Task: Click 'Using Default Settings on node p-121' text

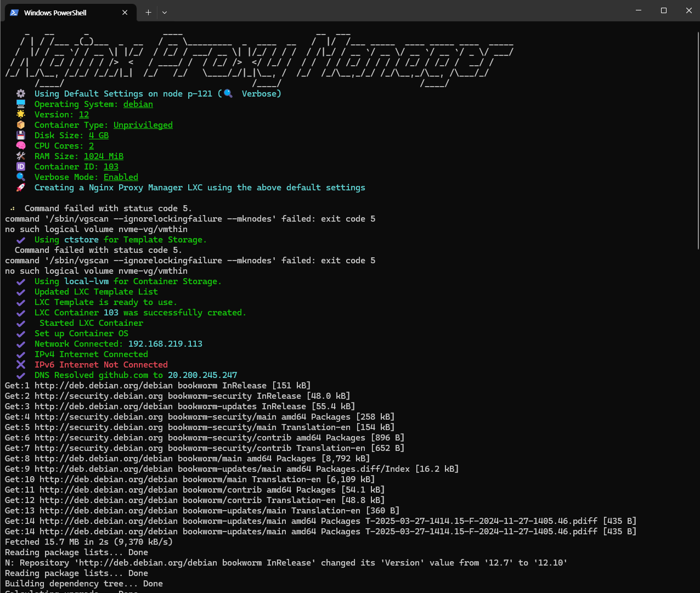Action: 123,94
